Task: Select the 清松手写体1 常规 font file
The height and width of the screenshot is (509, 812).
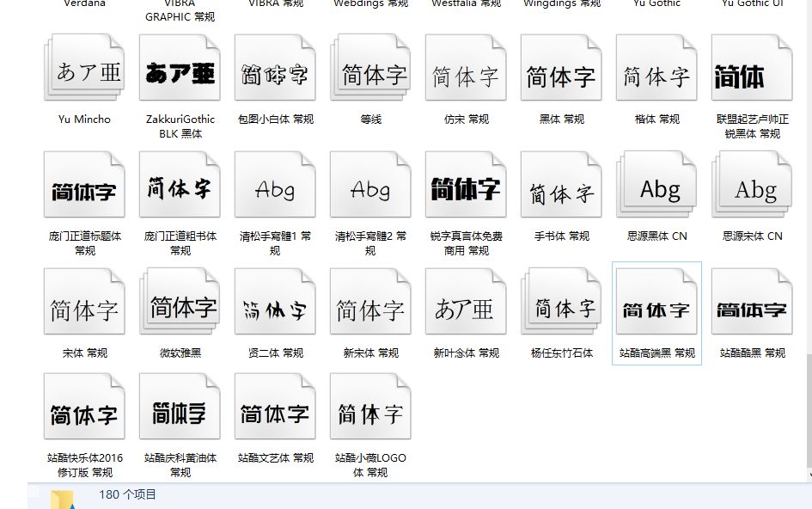Action: (x=274, y=184)
